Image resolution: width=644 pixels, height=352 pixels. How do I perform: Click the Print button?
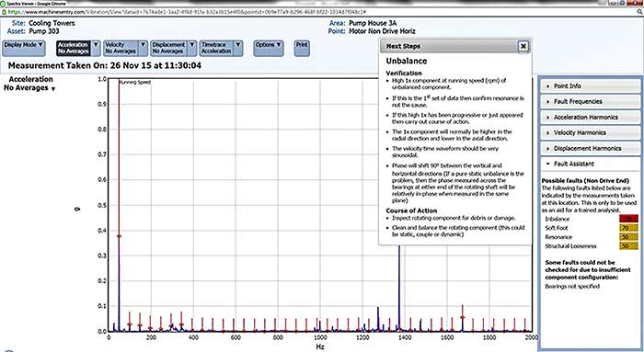point(302,48)
